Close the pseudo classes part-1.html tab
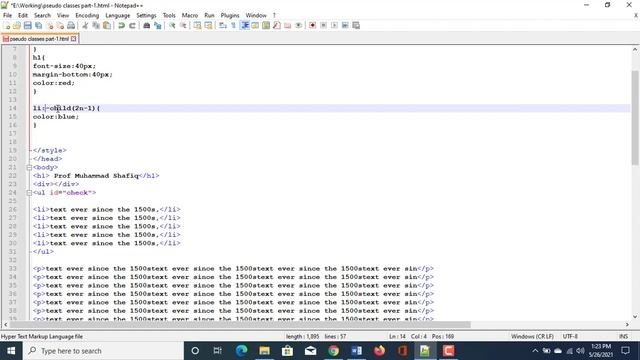The image size is (640, 360). pos(73,39)
